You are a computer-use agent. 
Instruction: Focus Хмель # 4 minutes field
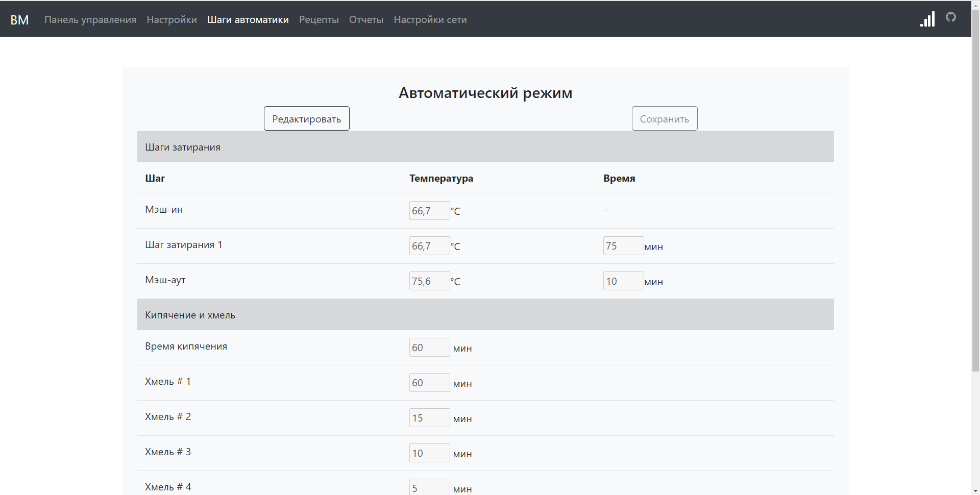tap(429, 487)
